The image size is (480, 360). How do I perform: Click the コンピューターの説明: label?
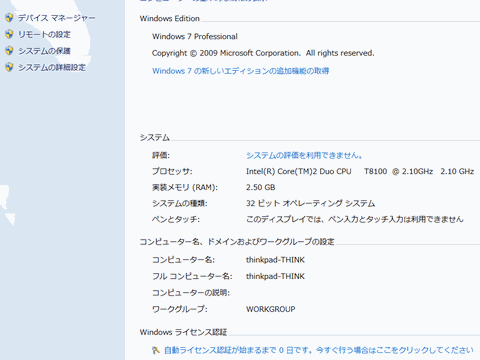click(x=191, y=293)
